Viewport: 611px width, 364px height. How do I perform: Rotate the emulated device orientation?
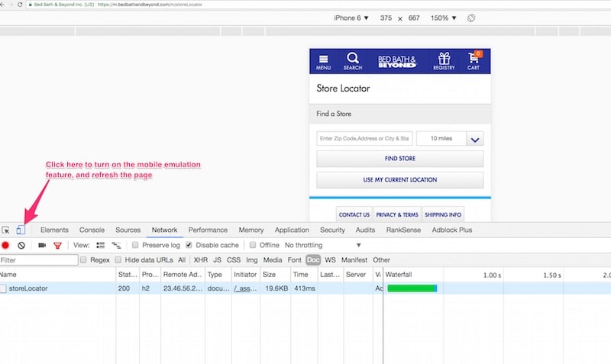coord(471,18)
